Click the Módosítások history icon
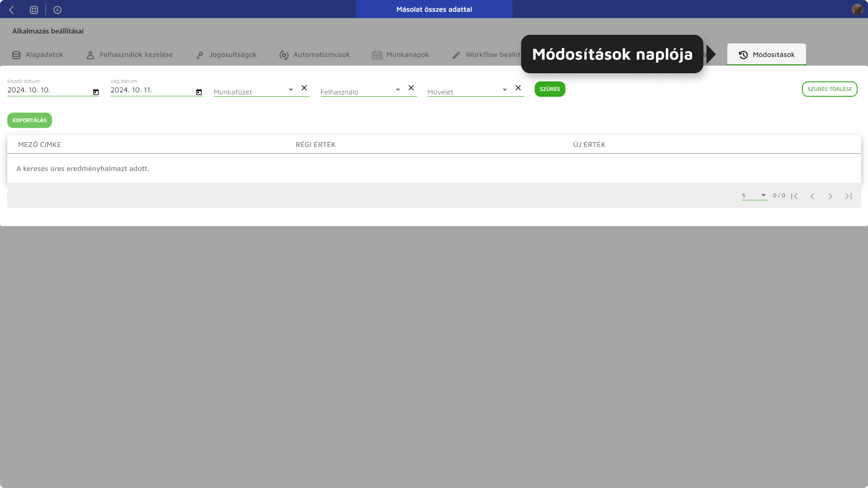The width and height of the screenshot is (868, 488). pos(742,55)
